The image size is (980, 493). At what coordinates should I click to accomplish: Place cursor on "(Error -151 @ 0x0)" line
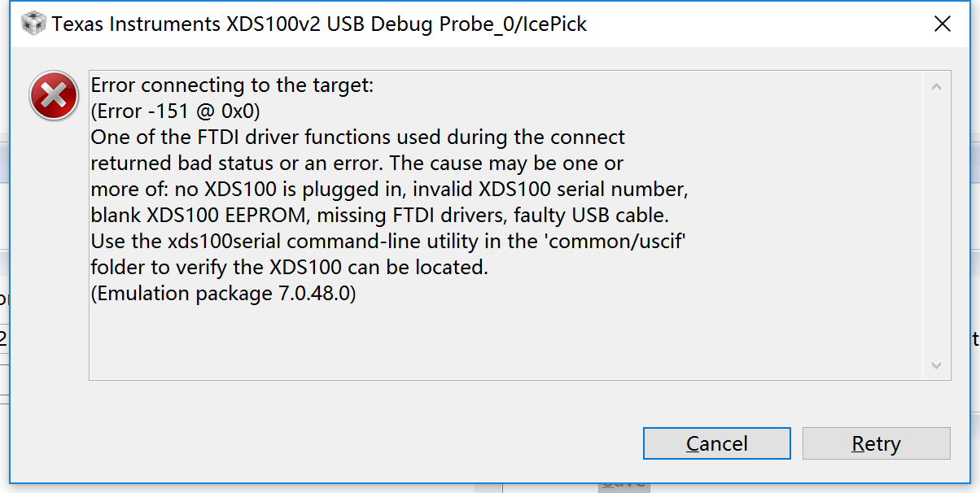click(175, 111)
